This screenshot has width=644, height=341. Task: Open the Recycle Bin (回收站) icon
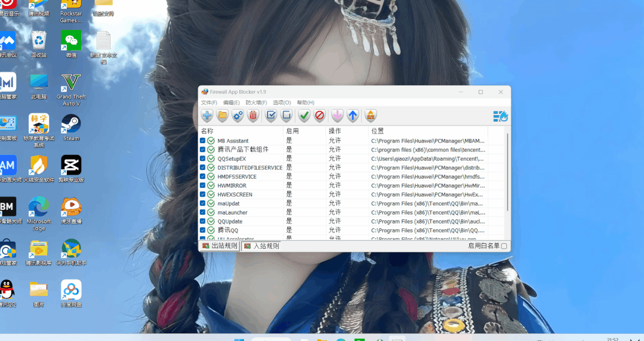[x=39, y=44]
